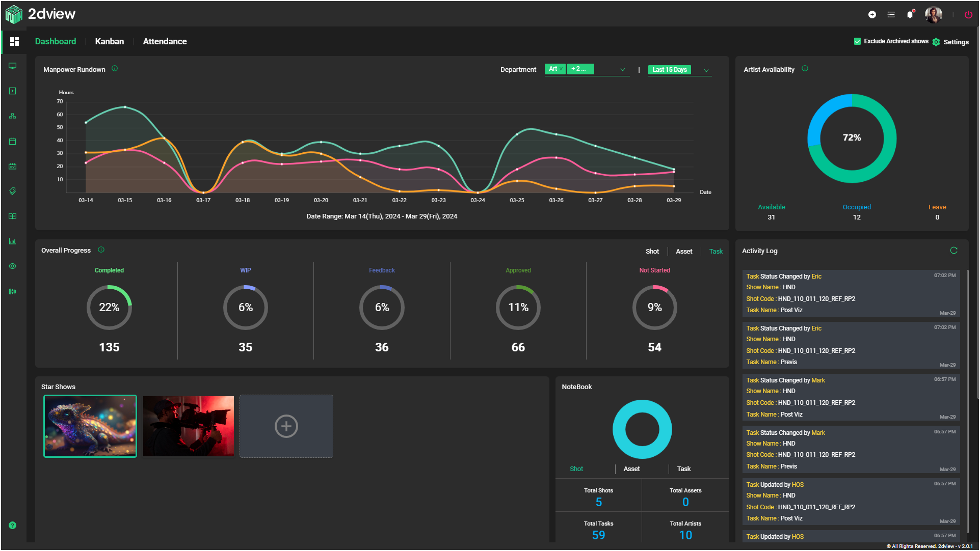Expand the date range dropdown in Manpower Rundown
Image resolution: width=980 pixels, height=551 pixels.
coord(705,70)
